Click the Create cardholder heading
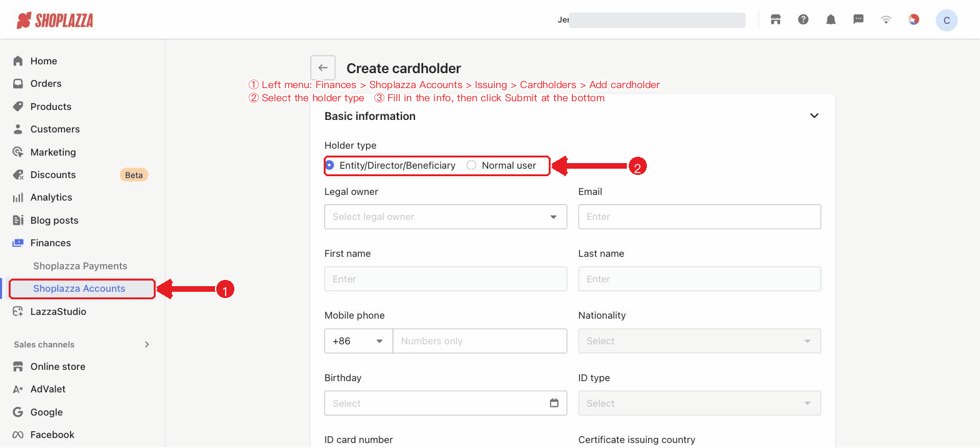The width and height of the screenshot is (980, 448). coord(404,68)
